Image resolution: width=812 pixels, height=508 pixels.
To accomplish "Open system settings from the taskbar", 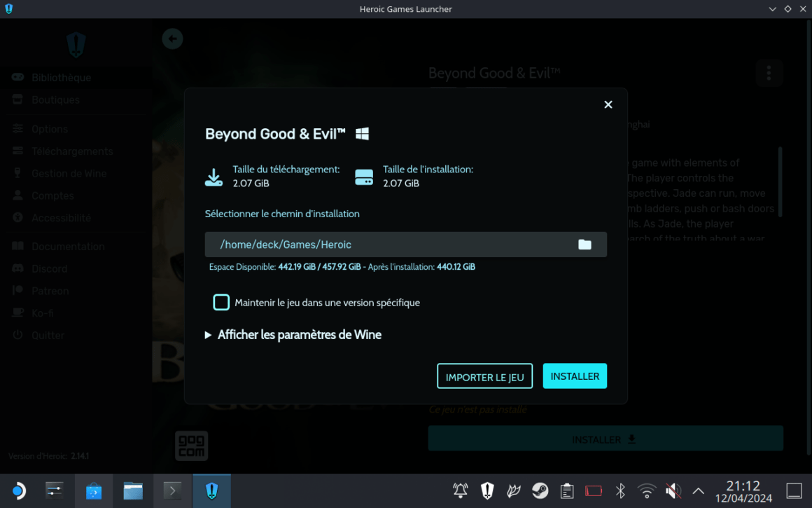I will click(x=55, y=490).
